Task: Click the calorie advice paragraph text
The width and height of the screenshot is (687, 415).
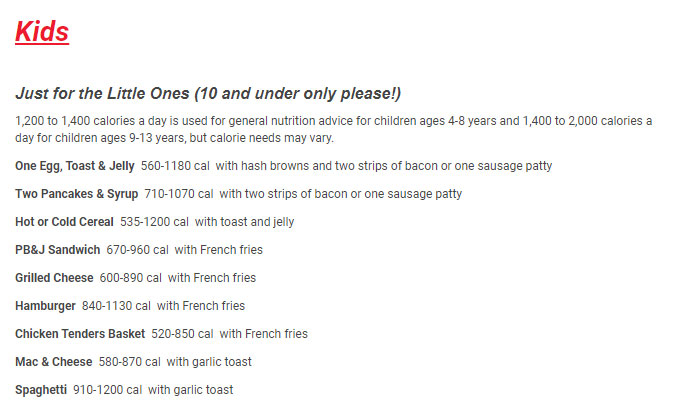Action: 334,129
